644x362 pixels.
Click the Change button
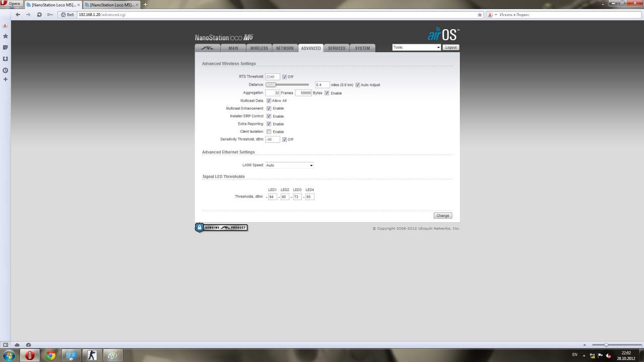point(443,216)
